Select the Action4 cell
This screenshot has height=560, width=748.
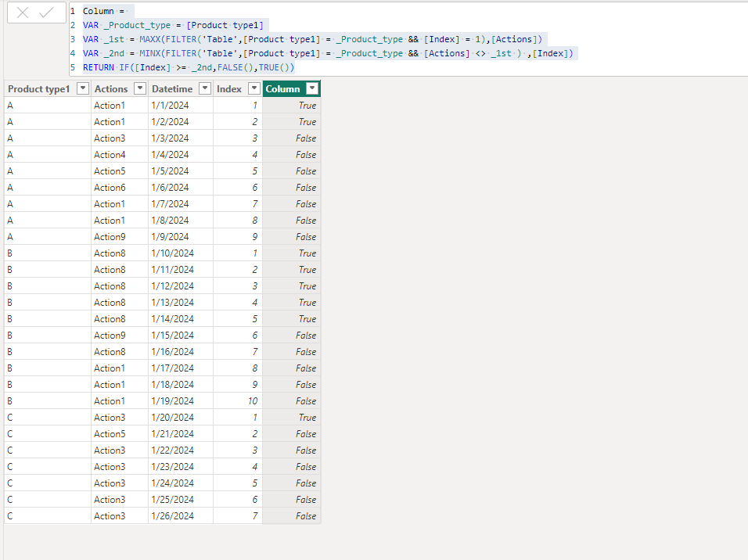pos(120,155)
